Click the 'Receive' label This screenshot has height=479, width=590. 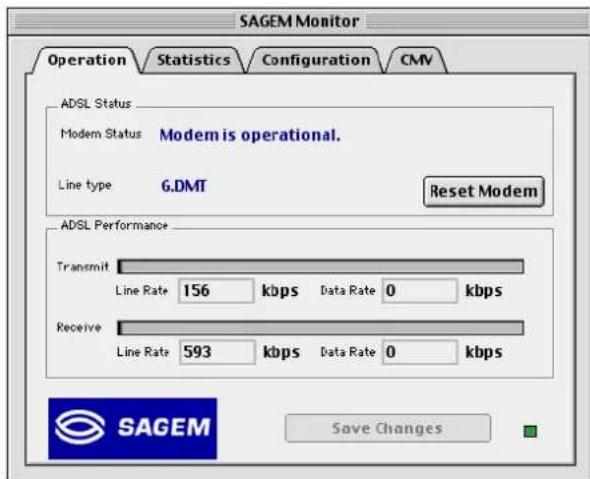pos(79,327)
